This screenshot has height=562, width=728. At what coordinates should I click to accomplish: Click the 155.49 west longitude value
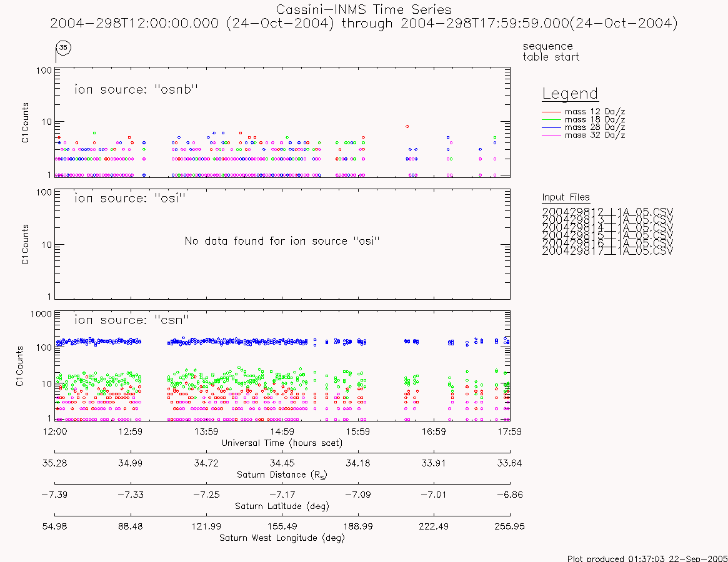[282, 527]
